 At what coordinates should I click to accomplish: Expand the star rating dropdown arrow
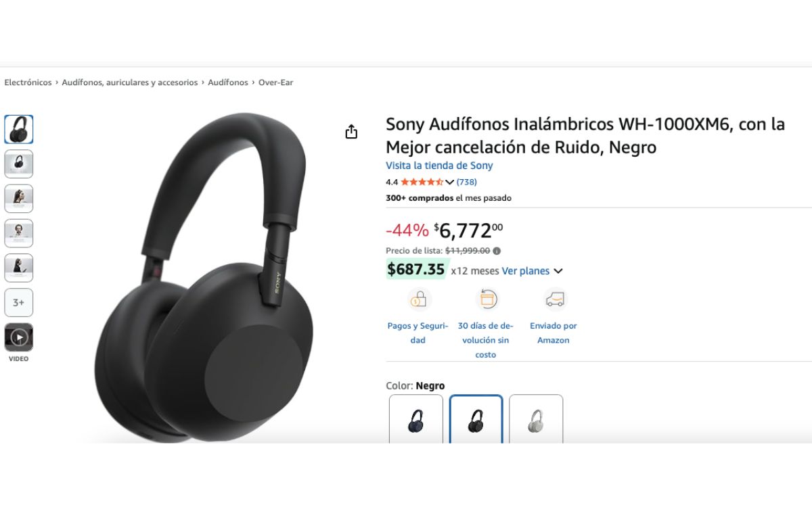tap(449, 182)
